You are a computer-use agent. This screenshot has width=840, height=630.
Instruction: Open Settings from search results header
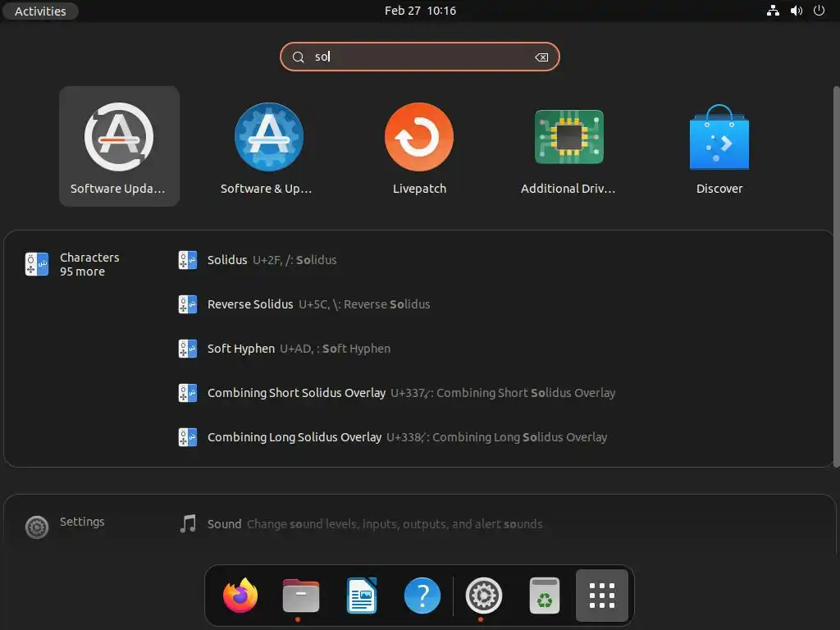pos(65,527)
